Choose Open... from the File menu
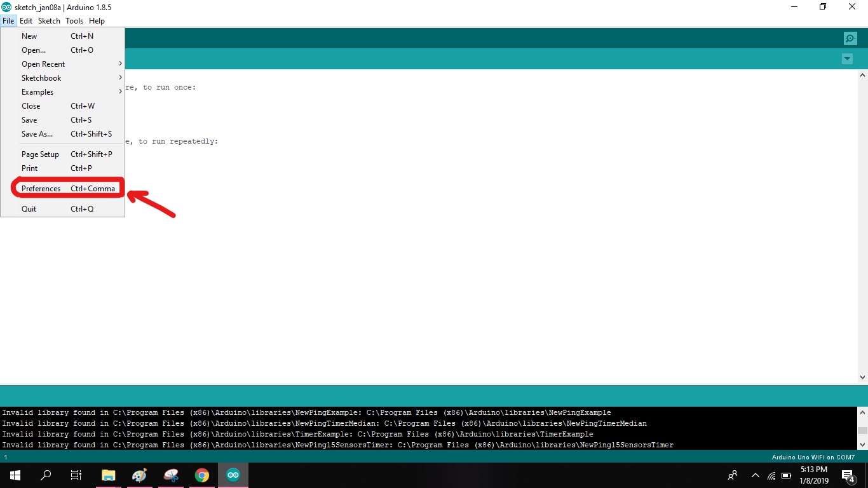Viewport: 868px width, 488px height. pyautogui.click(x=62, y=50)
